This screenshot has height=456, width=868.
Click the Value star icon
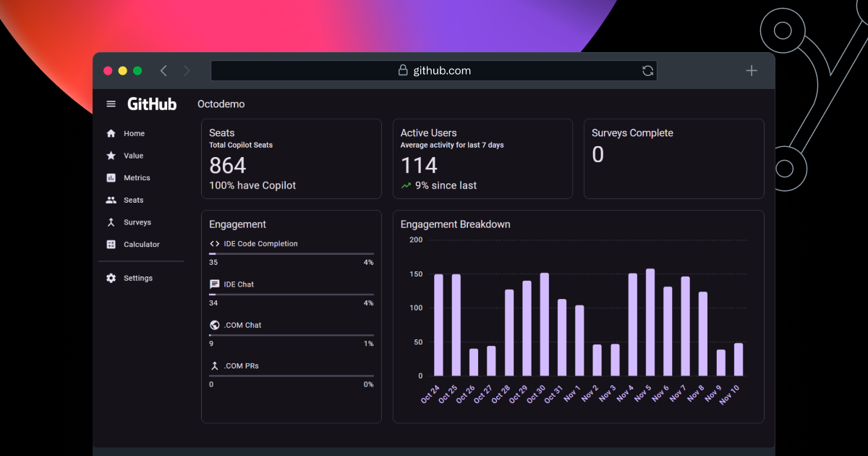(111, 156)
